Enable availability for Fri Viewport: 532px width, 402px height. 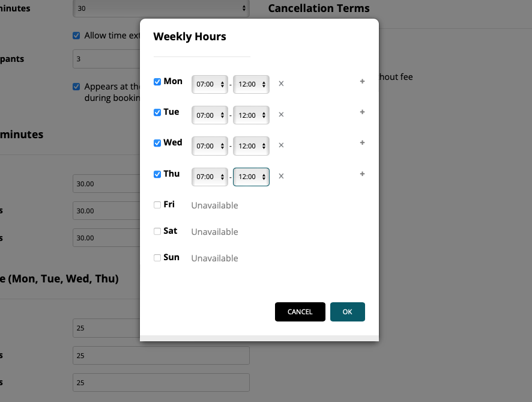point(157,205)
